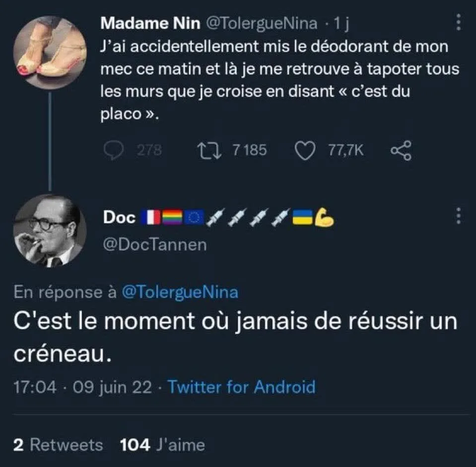The width and height of the screenshot is (476, 467).
Task: Click the @TolergueNina handle beside Madame Nin
Action: click(x=262, y=23)
